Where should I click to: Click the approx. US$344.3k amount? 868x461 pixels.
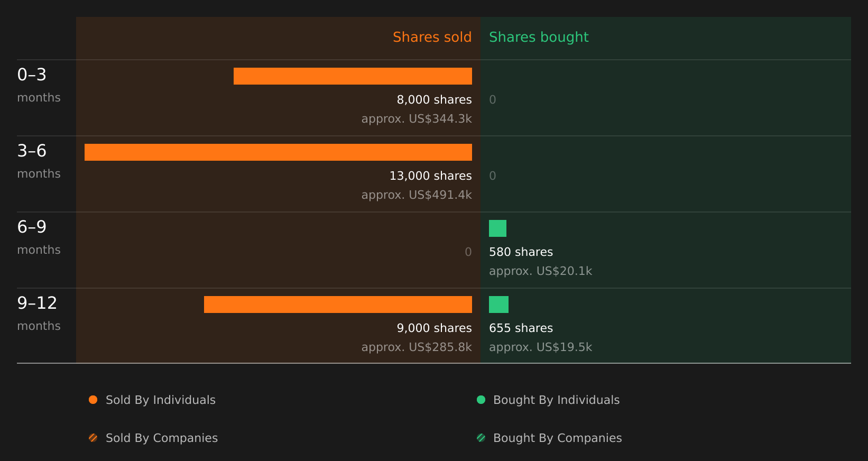[417, 119]
